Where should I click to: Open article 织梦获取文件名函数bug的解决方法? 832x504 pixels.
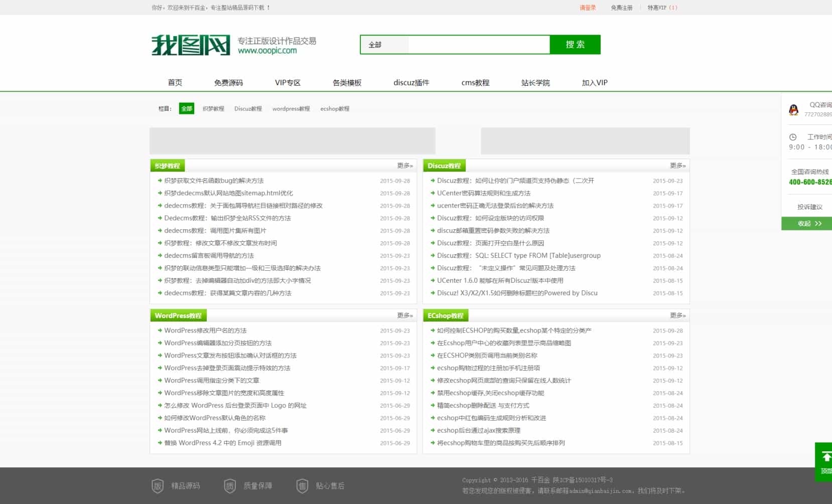pos(214,181)
